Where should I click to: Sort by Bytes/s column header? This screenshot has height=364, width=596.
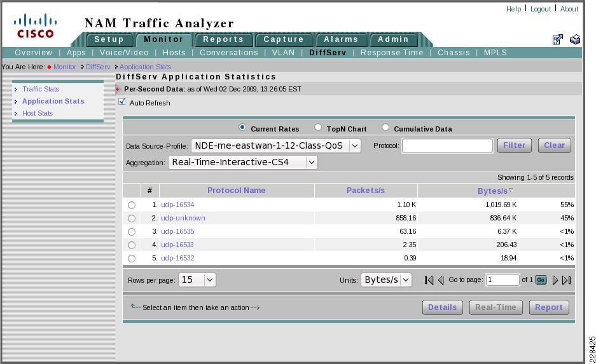(x=492, y=191)
